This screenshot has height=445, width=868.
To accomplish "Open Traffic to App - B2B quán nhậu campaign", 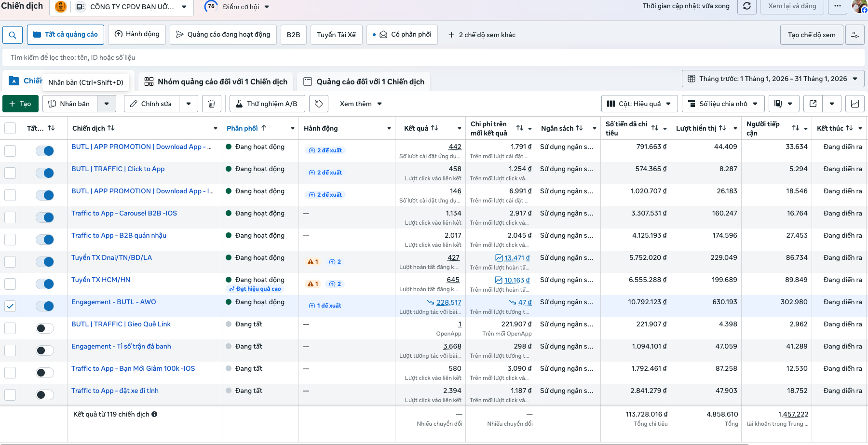I will [119, 235].
